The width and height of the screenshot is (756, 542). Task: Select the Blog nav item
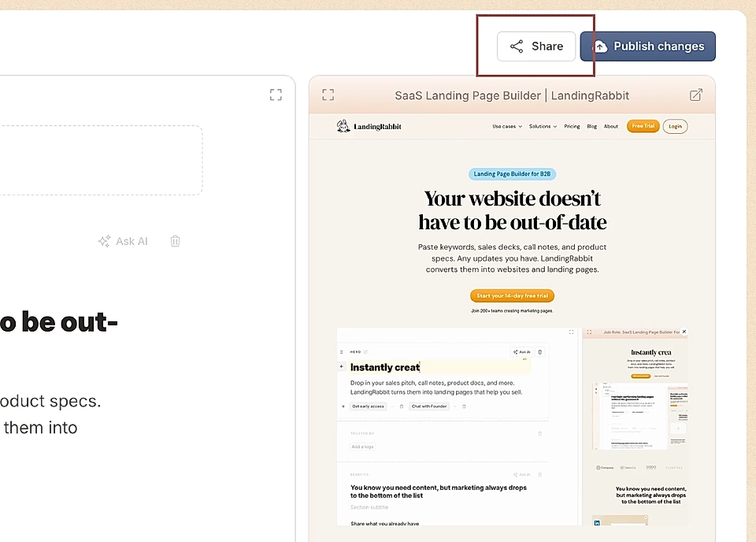pyautogui.click(x=591, y=126)
